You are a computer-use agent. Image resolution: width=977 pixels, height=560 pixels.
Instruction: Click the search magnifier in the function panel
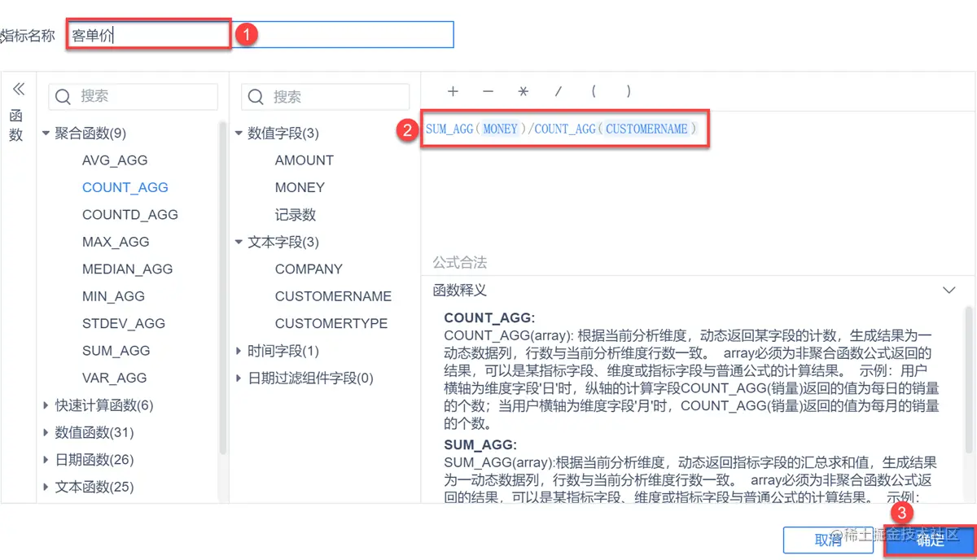click(63, 96)
